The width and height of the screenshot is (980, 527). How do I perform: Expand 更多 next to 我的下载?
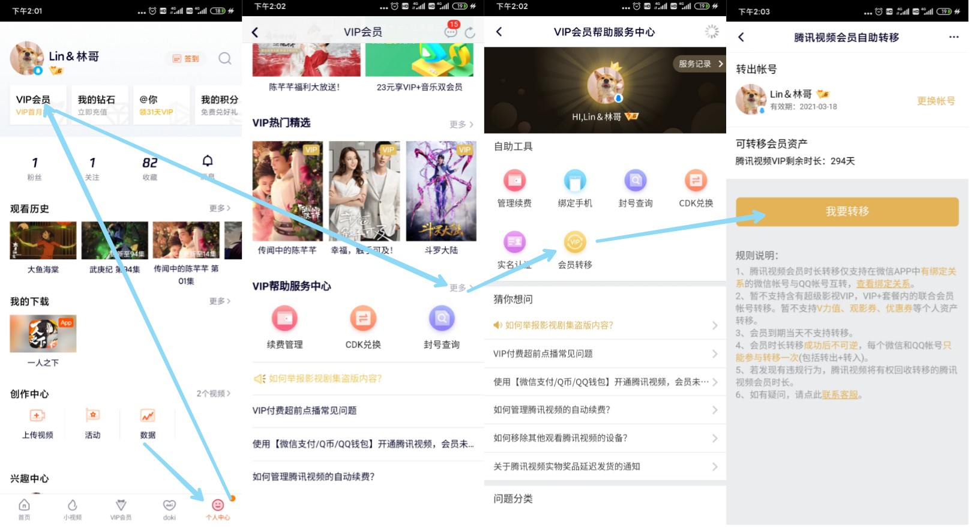(220, 301)
